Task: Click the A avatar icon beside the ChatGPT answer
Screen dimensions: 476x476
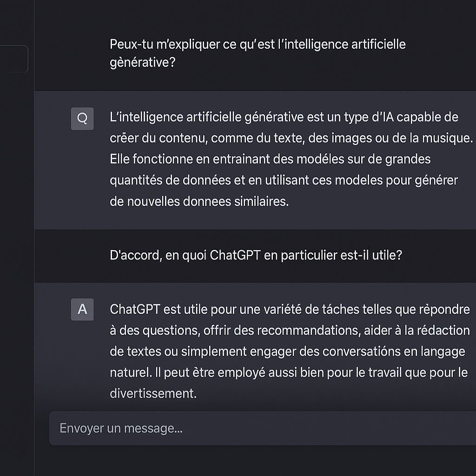Action: 82,310
